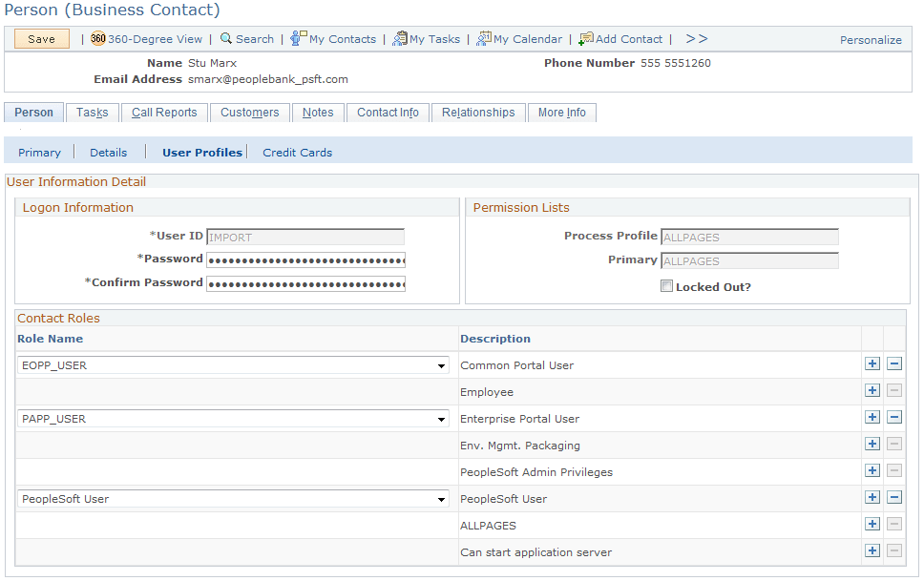Open the PAPP_USER role dropdown

coord(440,419)
